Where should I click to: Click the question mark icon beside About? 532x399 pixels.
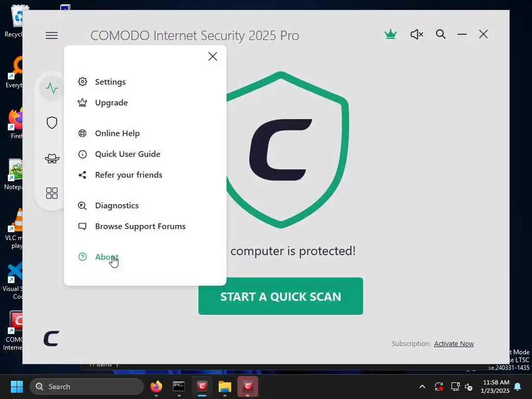pos(83,257)
